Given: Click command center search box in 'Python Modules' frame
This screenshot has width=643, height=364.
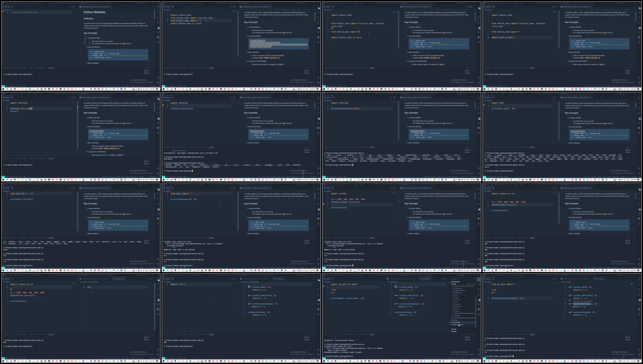Looking at the screenshot, I should click(84, 3).
